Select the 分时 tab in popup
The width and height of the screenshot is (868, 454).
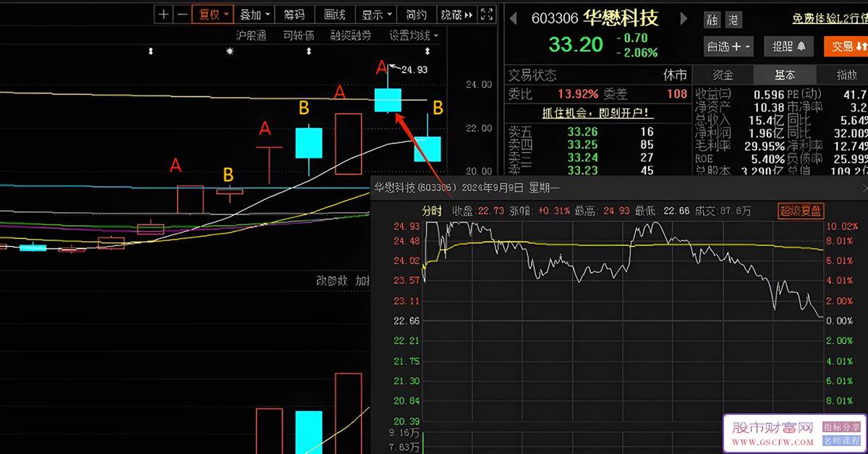coord(432,211)
